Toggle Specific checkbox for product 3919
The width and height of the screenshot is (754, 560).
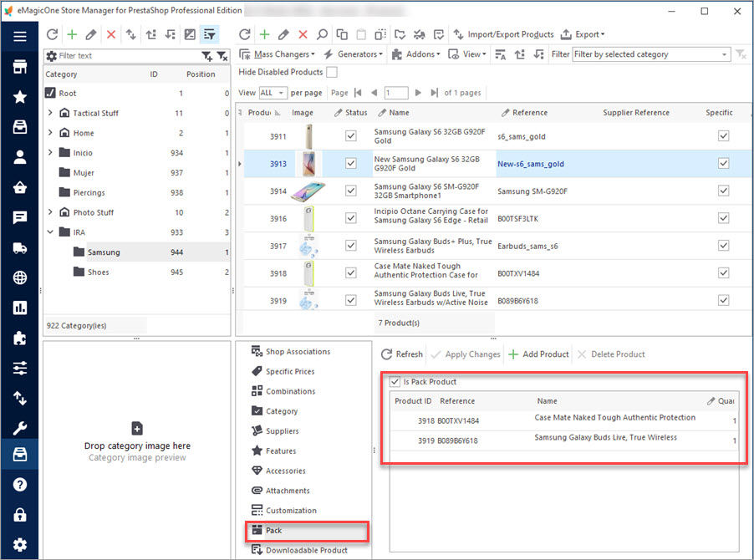point(723,300)
